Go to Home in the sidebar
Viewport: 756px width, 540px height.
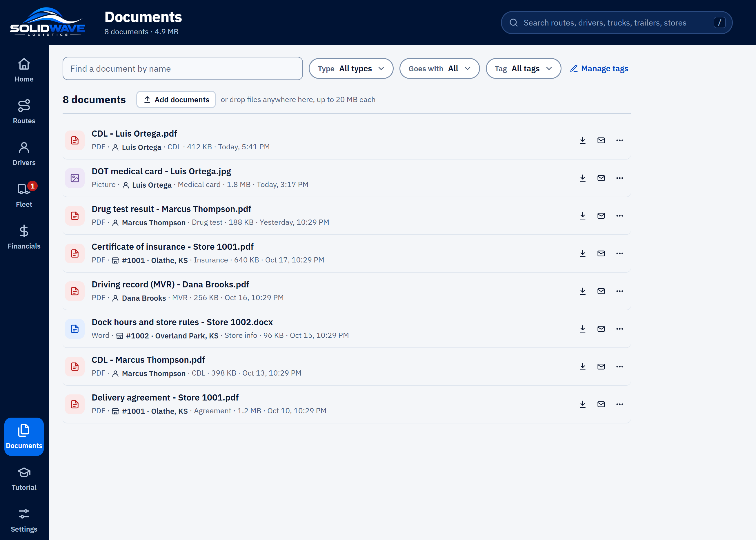(24, 70)
